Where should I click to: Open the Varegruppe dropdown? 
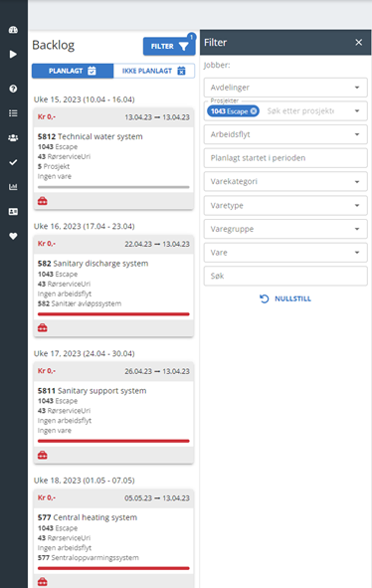click(285, 229)
